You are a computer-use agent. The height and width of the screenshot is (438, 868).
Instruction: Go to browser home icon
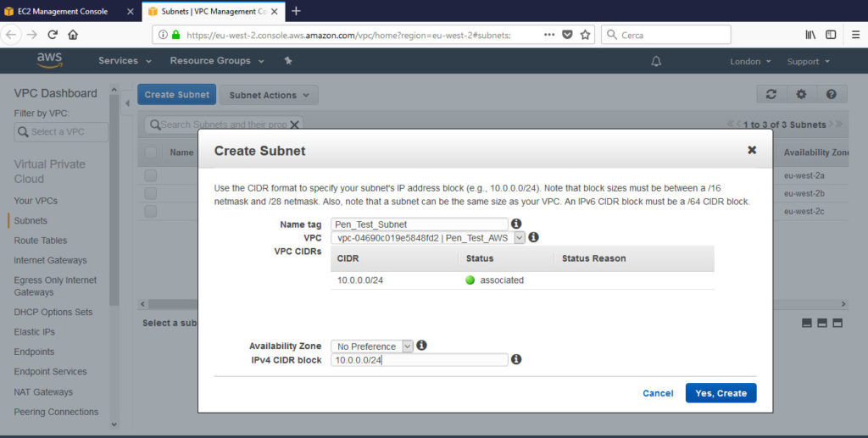73,35
